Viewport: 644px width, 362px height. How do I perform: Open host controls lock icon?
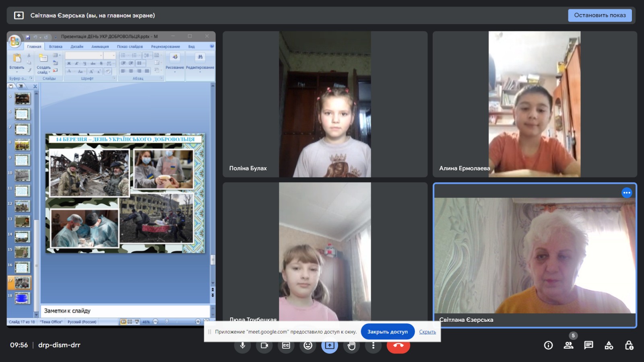click(629, 345)
